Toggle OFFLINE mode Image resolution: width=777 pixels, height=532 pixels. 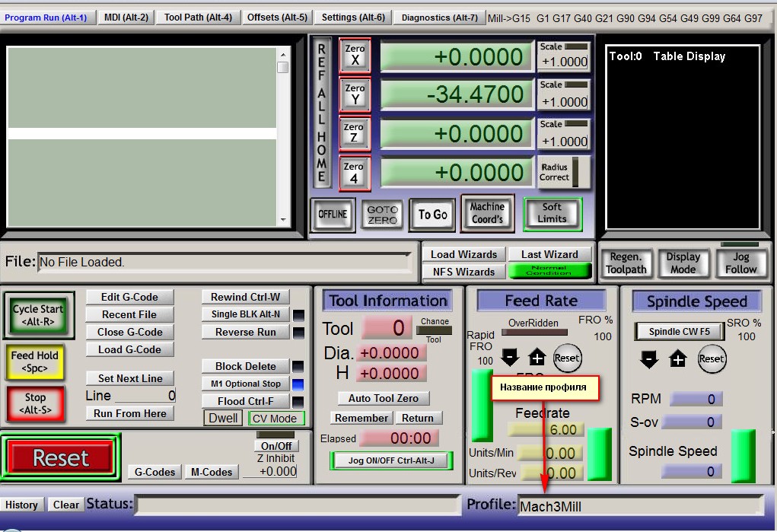tap(333, 214)
